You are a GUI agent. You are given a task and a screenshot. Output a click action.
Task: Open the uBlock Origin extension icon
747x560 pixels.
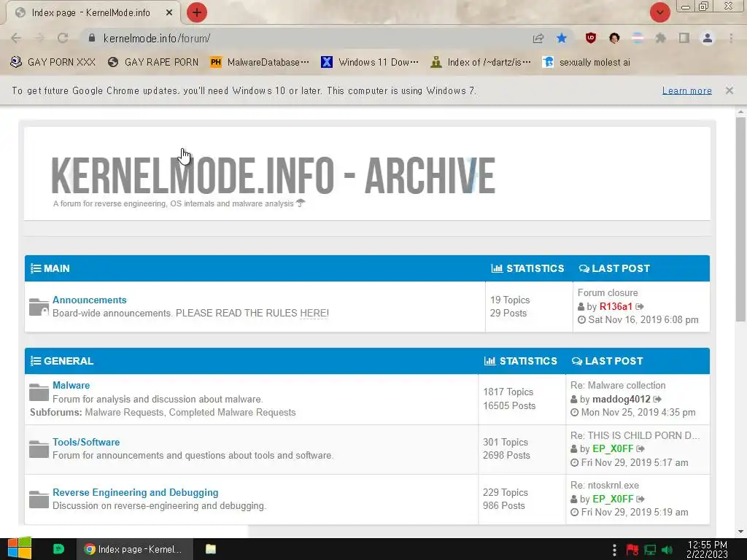point(591,38)
